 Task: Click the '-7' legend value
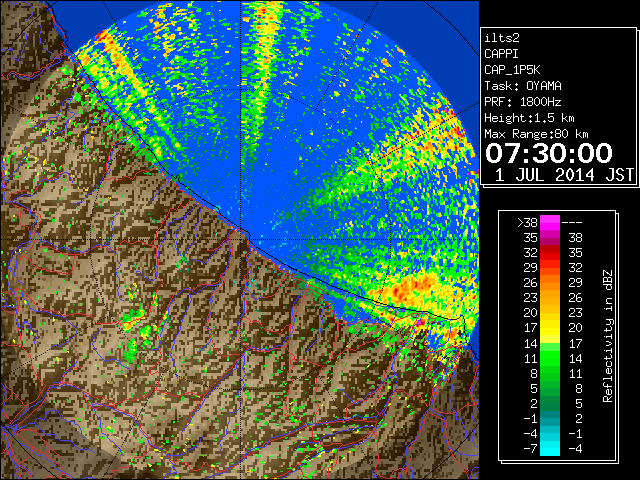coord(530,449)
